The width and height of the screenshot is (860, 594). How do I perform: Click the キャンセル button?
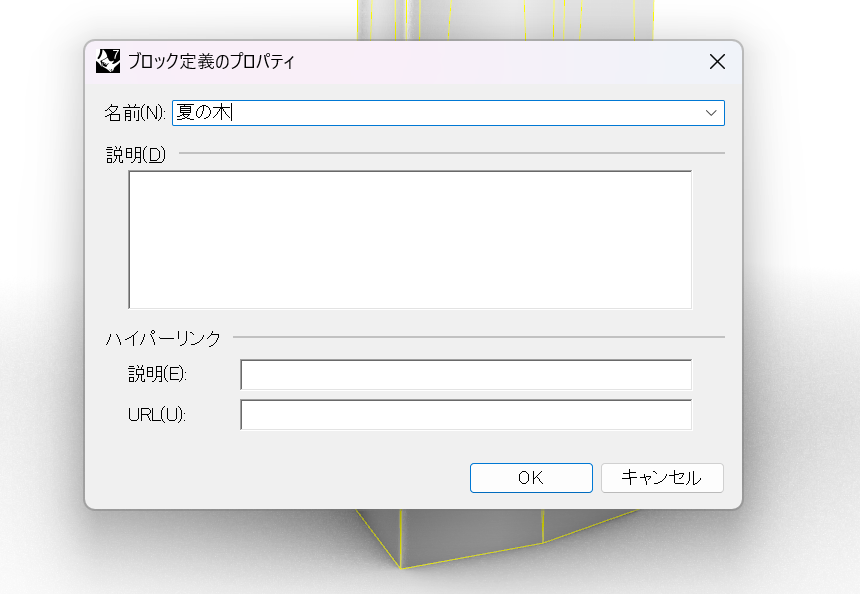[662, 478]
